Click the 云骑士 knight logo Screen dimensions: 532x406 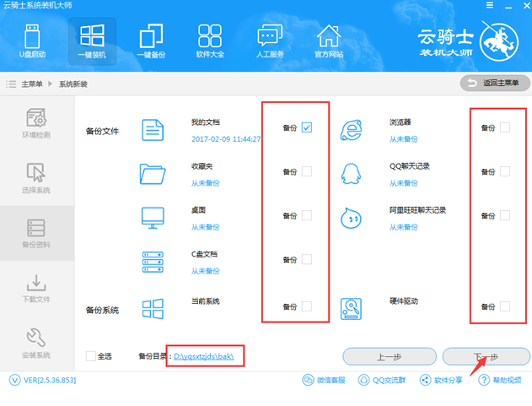pos(499,43)
